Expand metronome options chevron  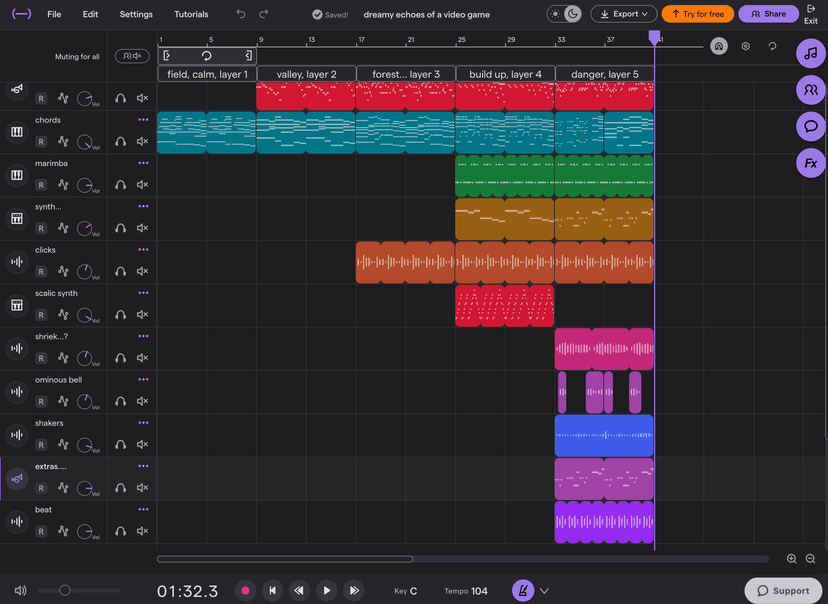pyautogui.click(x=544, y=591)
